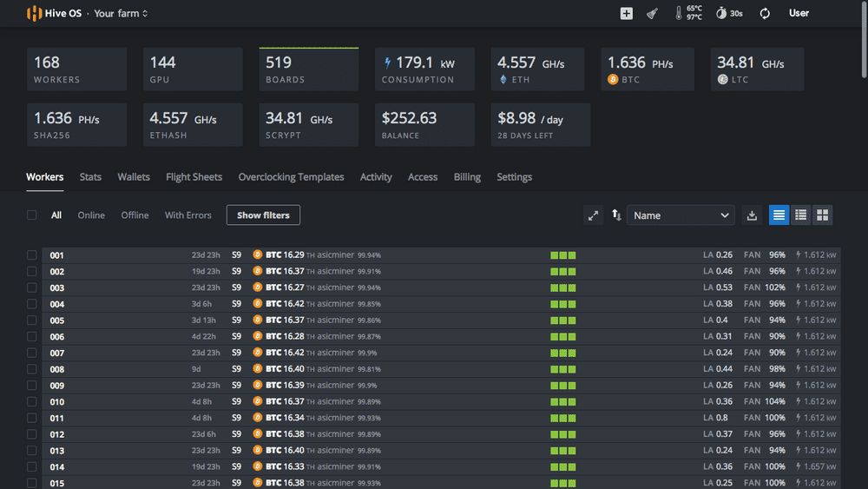Viewport: 868px width, 489px height.
Task: Check the checkbox for worker 001
Action: click(31, 254)
